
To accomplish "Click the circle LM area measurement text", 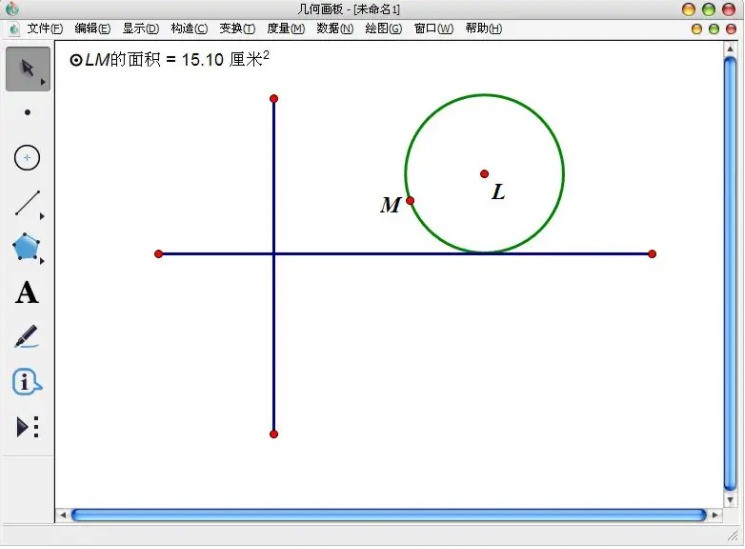I will coord(170,61).
